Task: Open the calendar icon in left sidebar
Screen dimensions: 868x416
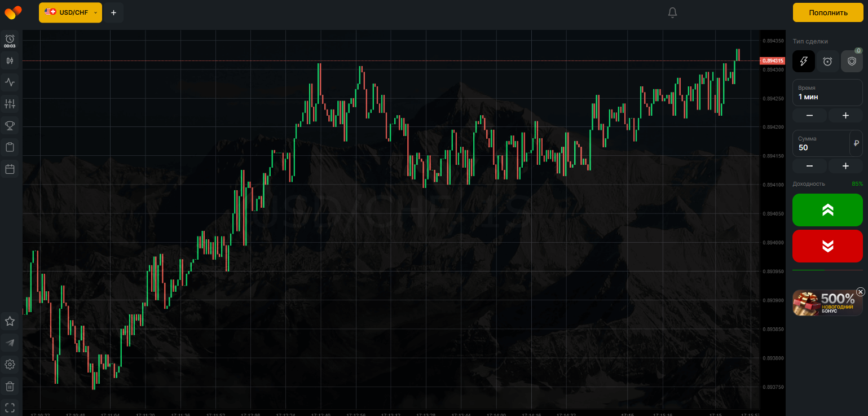Action: (x=10, y=169)
